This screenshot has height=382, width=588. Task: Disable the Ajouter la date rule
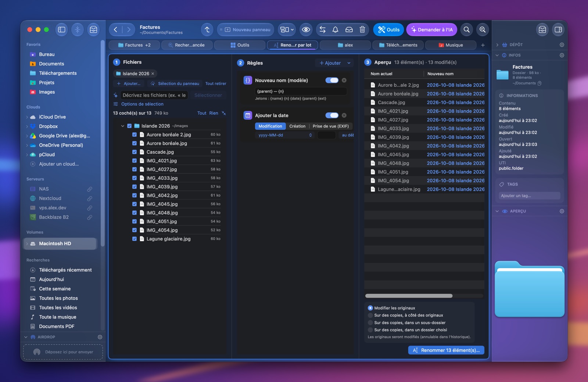click(332, 115)
